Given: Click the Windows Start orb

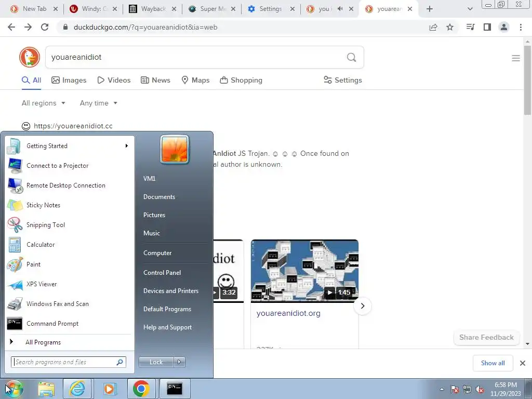Looking at the screenshot, I should pos(14,389).
